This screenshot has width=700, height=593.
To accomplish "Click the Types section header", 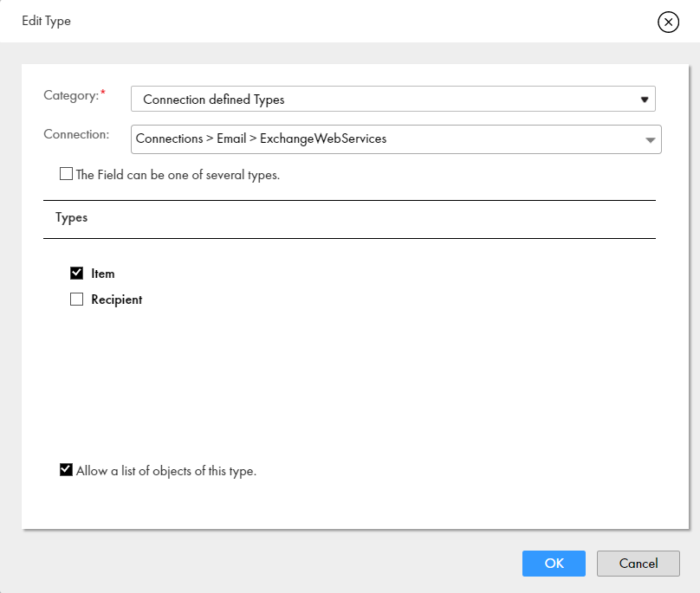I will pyautogui.click(x=71, y=218).
